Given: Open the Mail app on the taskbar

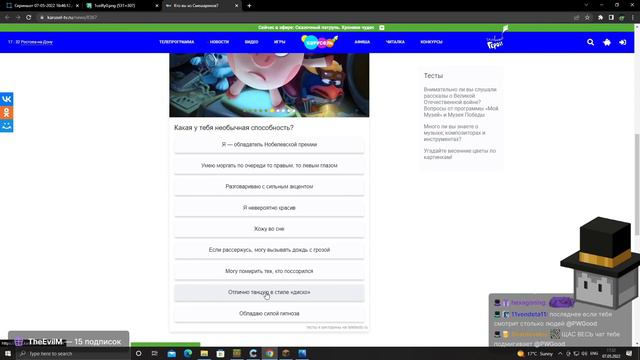Looking at the screenshot, I should coord(171,353).
